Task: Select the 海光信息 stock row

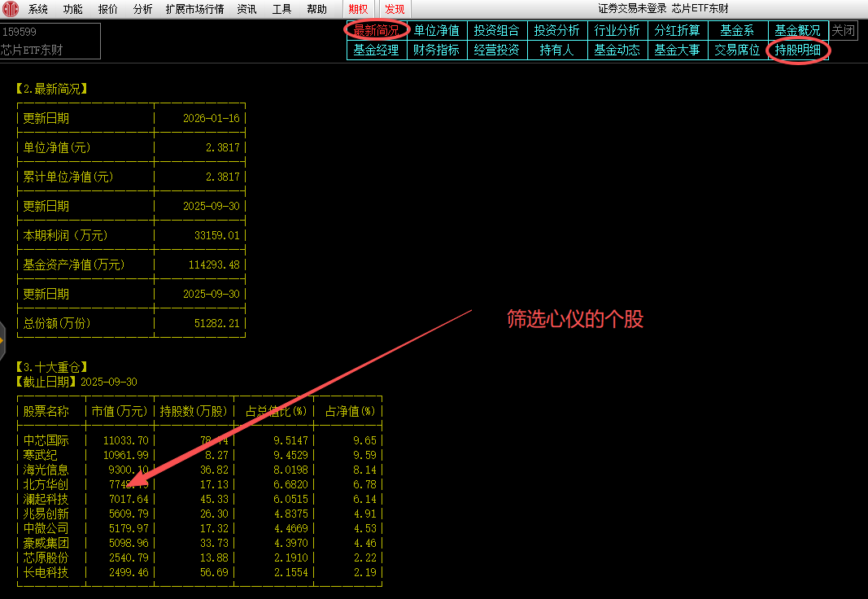Action: click(200, 470)
